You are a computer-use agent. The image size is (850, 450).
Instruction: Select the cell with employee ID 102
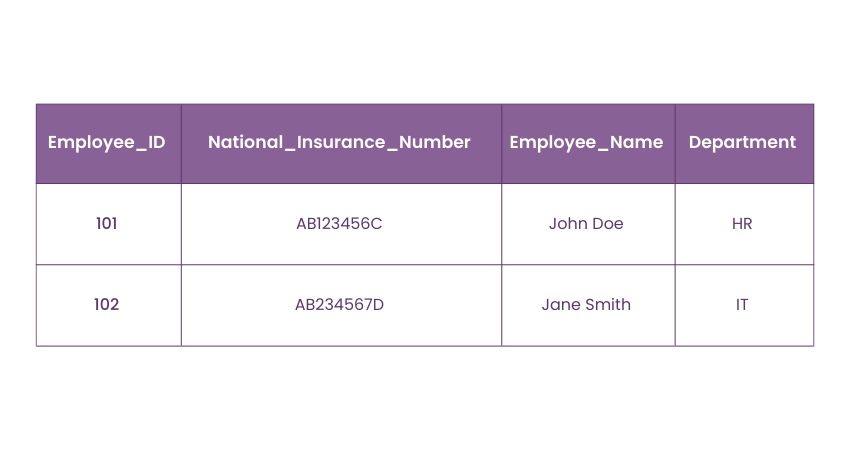107,305
